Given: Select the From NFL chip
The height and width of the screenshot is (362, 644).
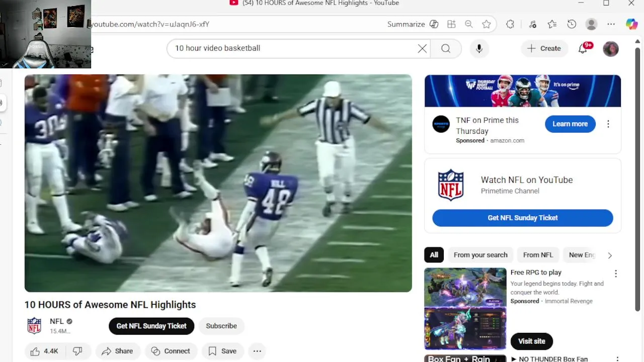Looking at the screenshot, I should pos(538,255).
